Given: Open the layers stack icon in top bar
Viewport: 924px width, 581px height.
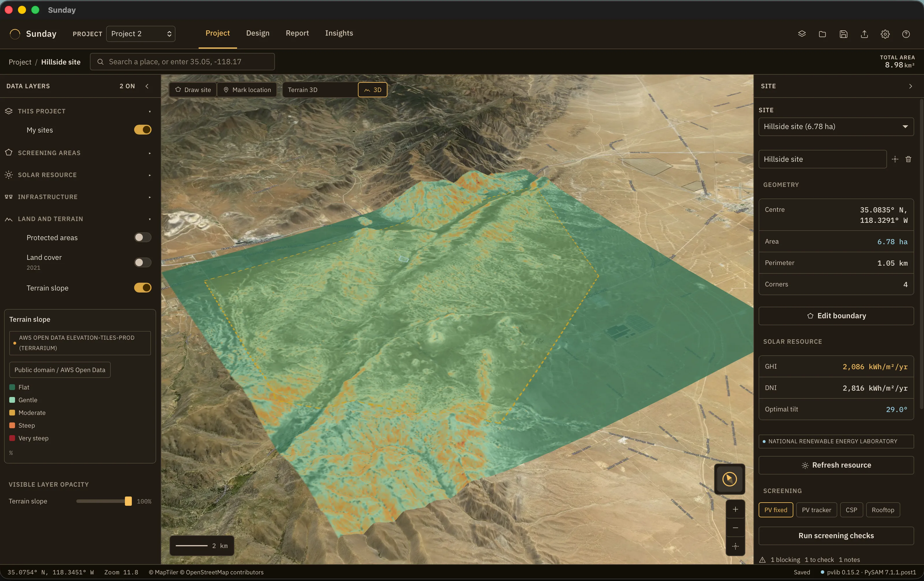Looking at the screenshot, I should pos(802,34).
